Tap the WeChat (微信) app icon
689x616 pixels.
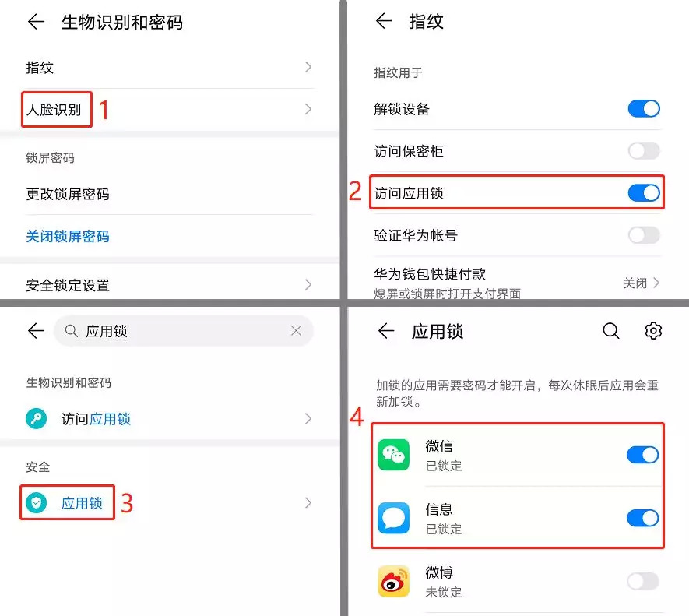point(393,455)
